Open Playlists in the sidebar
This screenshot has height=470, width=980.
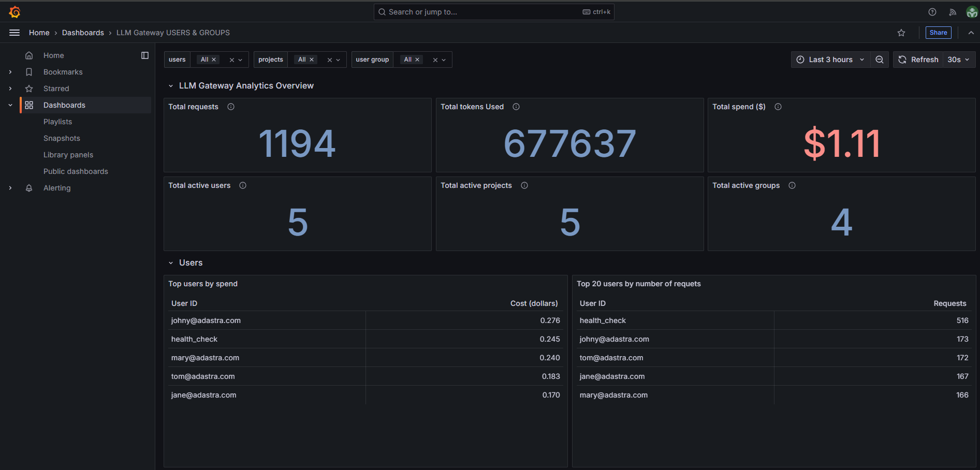point(58,122)
